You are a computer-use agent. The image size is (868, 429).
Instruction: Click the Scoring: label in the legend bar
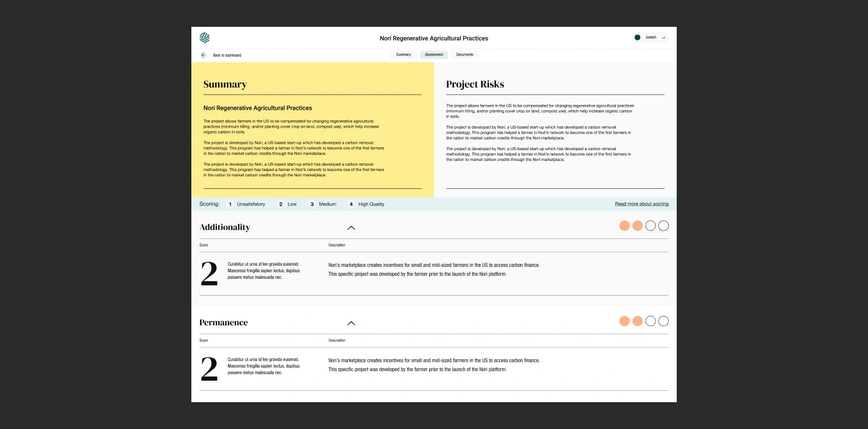click(209, 204)
